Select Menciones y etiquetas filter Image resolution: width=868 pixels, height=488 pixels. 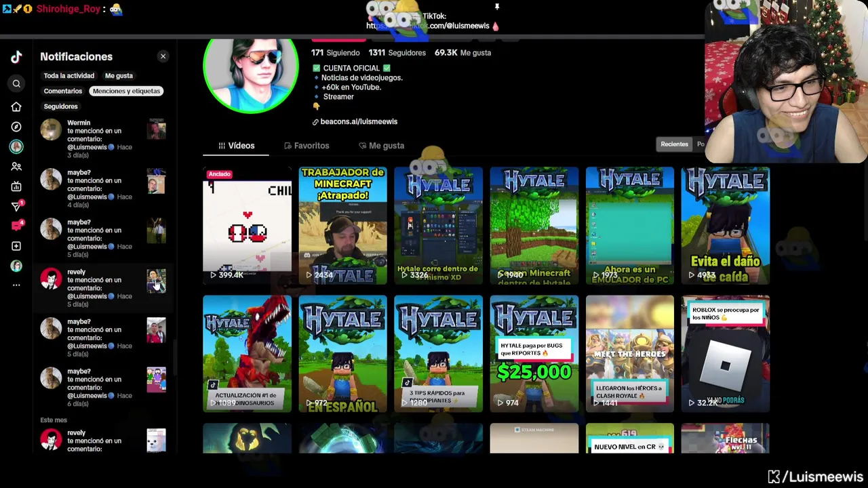126,91
